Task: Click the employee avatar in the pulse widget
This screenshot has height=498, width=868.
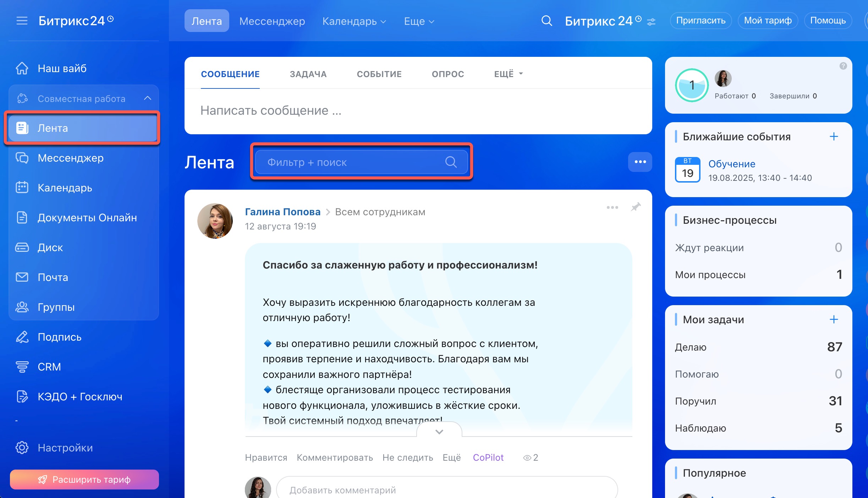Action: pyautogui.click(x=723, y=78)
